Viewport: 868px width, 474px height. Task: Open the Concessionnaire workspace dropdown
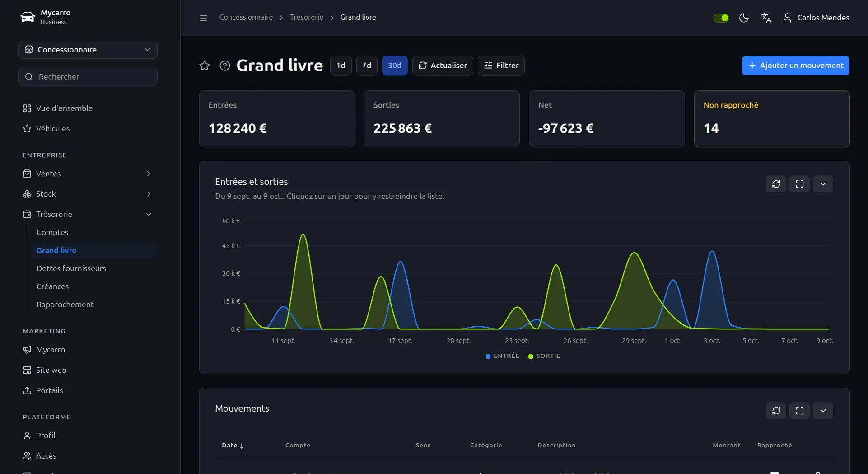pos(88,50)
